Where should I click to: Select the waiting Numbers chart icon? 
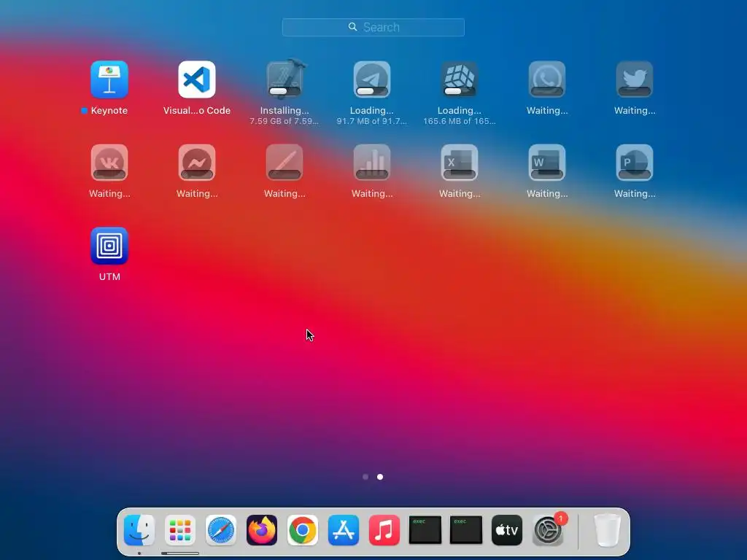[372, 163]
